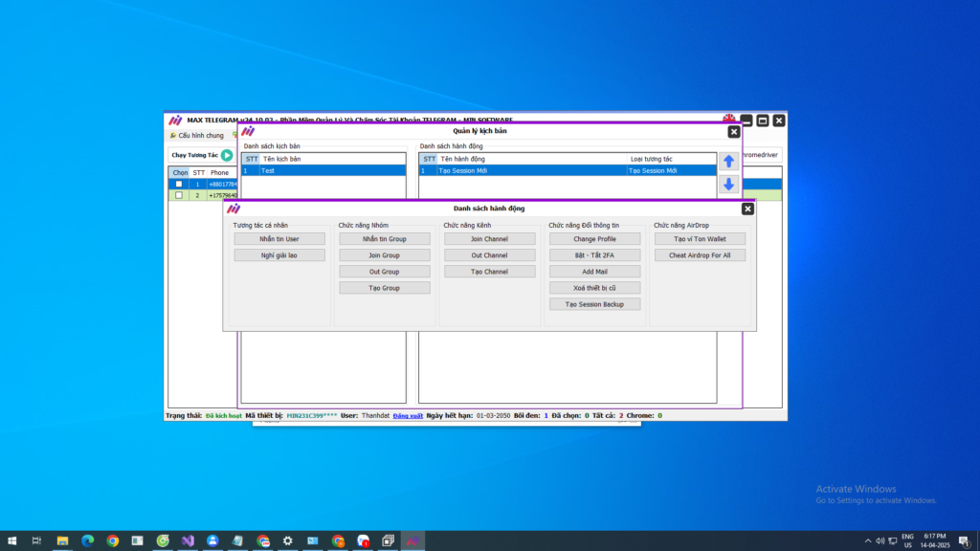Open File Explorer from the taskbar
Image resolution: width=980 pixels, height=551 pixels.
(x=62, y=540)
